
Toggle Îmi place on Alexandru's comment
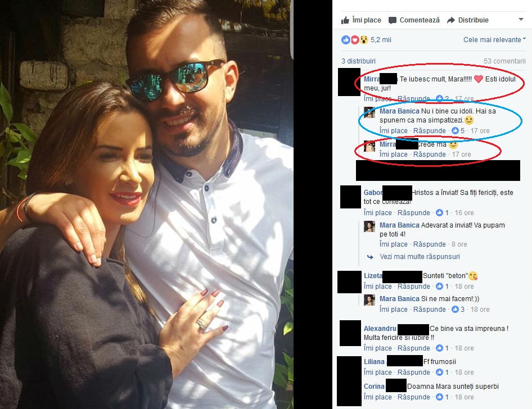click(x=377, y=348)
